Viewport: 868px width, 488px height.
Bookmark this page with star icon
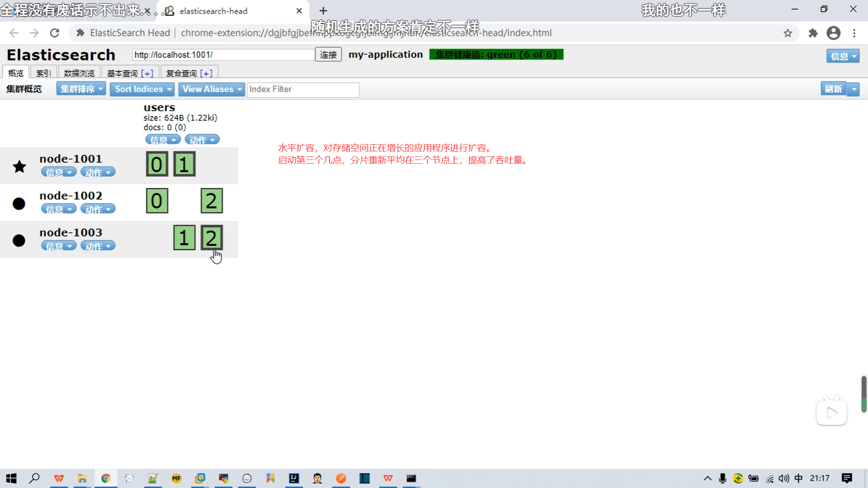788,33
